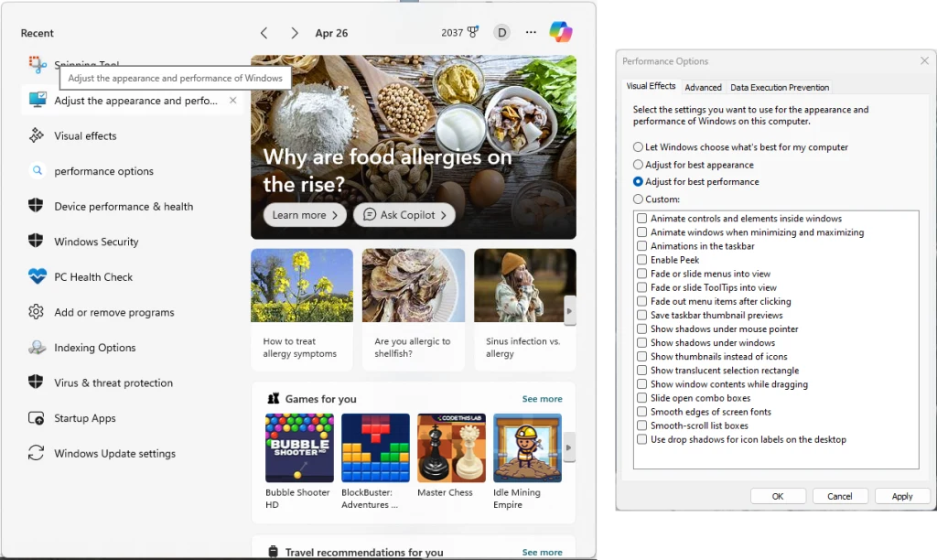Remove Adjust the appearance entry with its X
The width and height of the screenshot is (937, 560).
point(233,101)
